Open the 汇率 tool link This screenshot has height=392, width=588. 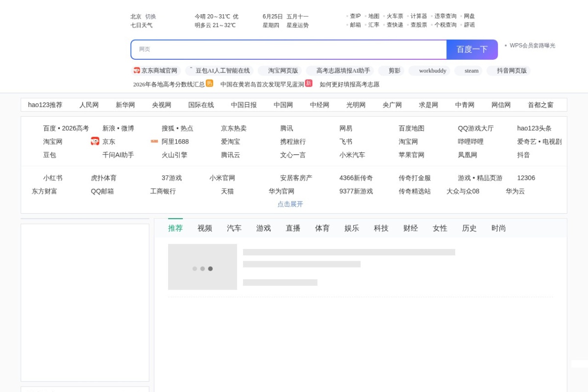pyautogui.click(x=374, y=25)
